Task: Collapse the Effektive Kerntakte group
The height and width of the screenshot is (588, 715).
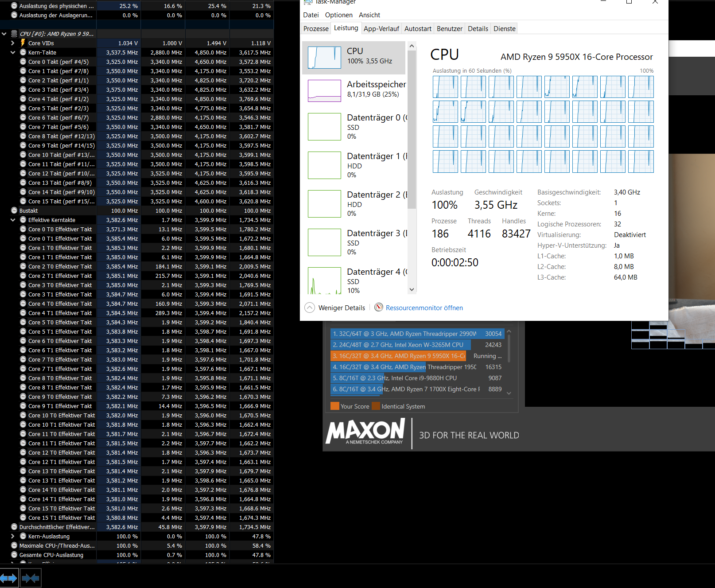Action: point(13,220)
